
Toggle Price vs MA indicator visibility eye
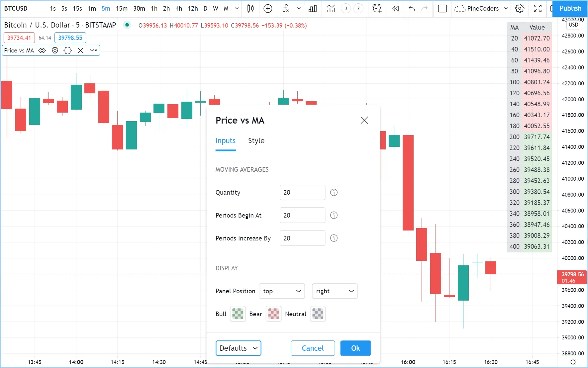tap(42, 50)
